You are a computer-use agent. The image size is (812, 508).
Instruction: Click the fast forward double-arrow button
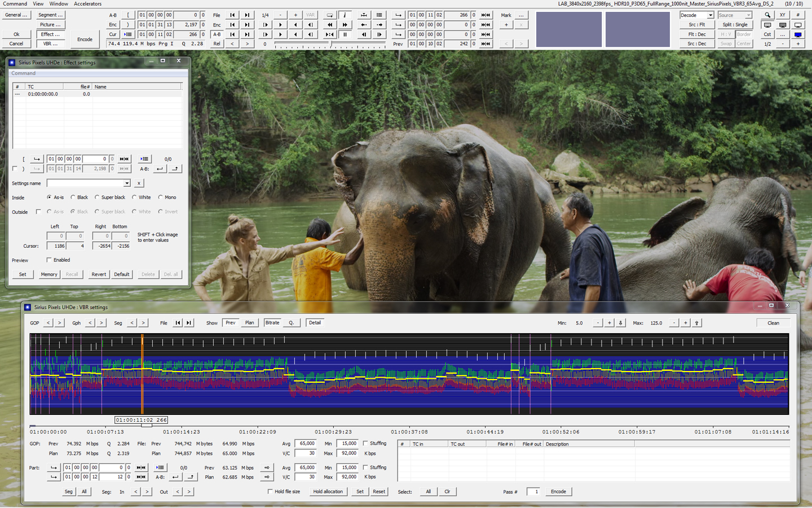[x=345, y=25]
